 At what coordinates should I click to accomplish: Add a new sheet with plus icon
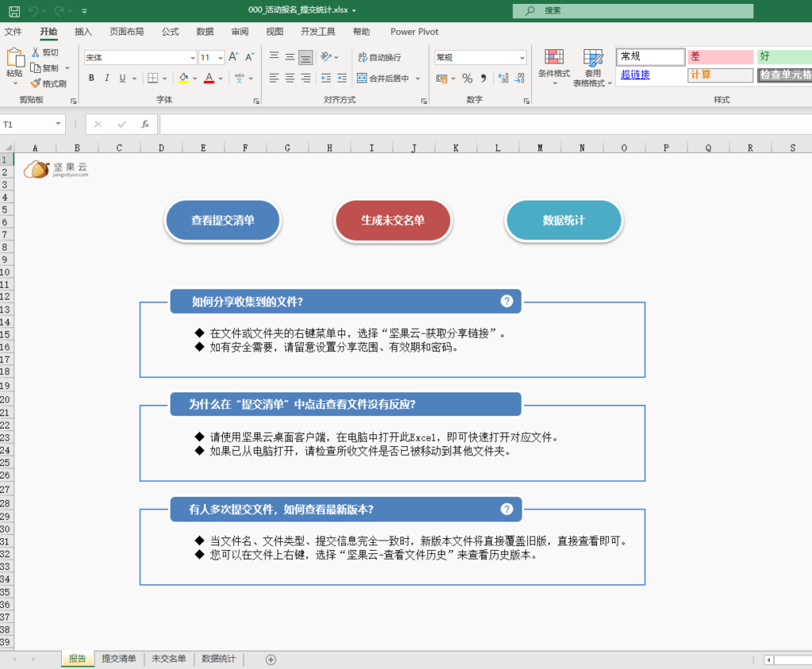(x=270, y=659)
